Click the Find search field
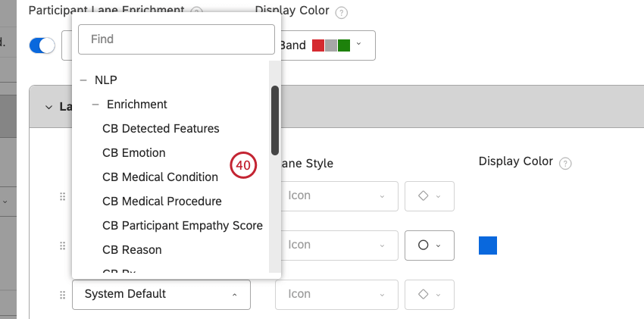644x319 pixels. click(x=176, y=39)
